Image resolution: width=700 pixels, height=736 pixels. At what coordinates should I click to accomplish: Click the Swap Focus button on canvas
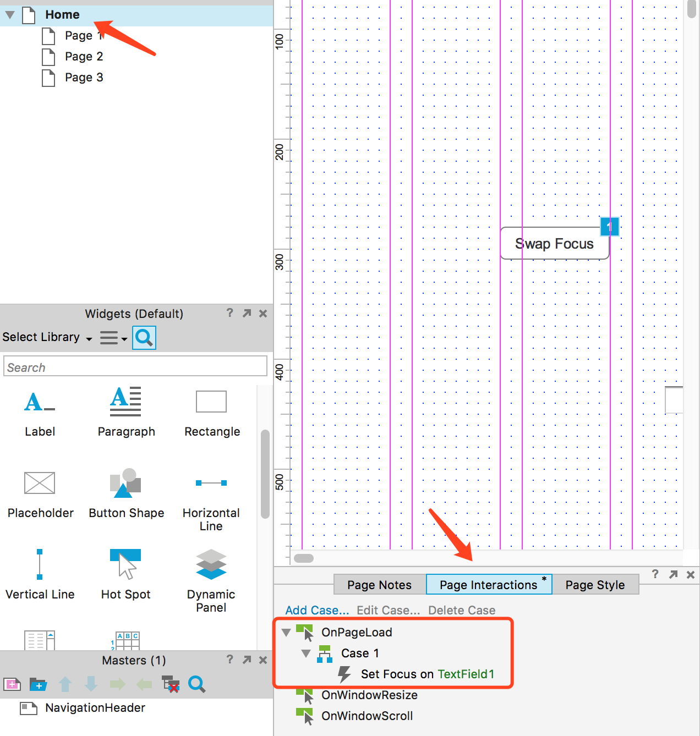[x=554, y=244]
